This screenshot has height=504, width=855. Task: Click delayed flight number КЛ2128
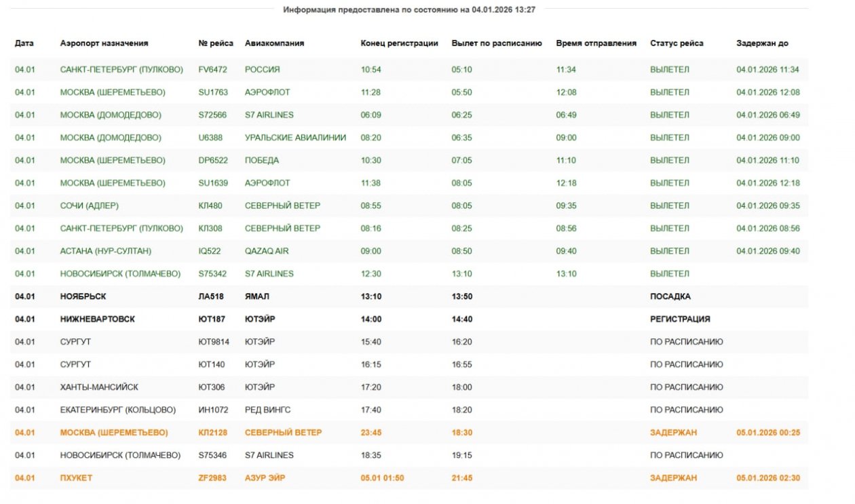[212, 433]
